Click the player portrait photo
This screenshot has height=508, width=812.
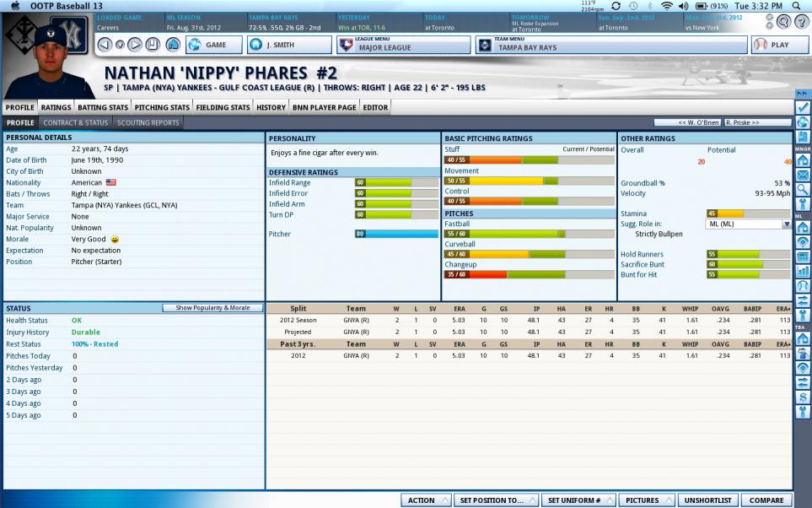point(49,57)
